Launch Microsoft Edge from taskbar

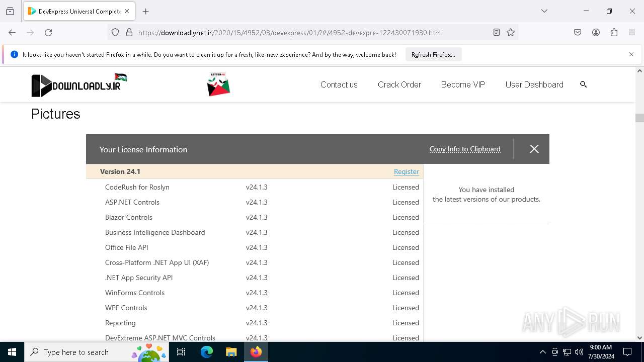pos(207,352)
